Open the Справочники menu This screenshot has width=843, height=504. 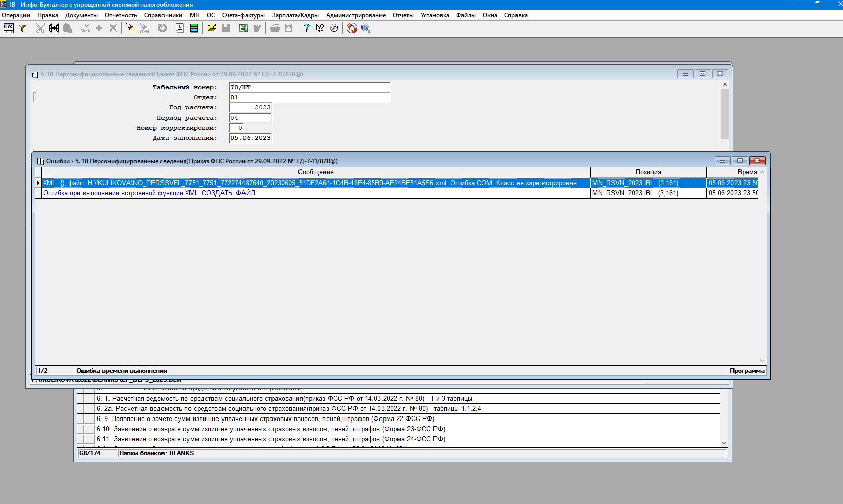163,15
